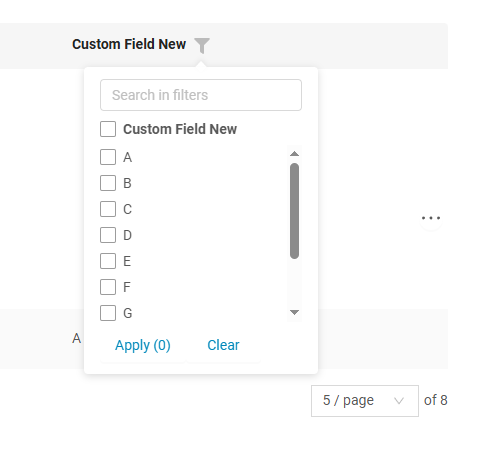Viewport: 488px width, 475px height.
Task: Click the chevron arrow in page size selector
Action: click(399, 401)
